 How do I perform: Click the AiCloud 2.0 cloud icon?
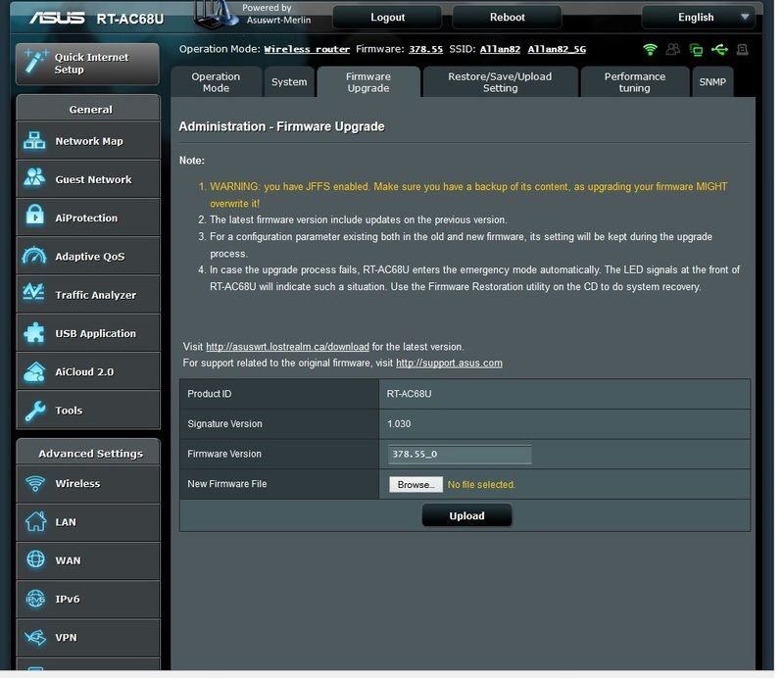point(34,371)
